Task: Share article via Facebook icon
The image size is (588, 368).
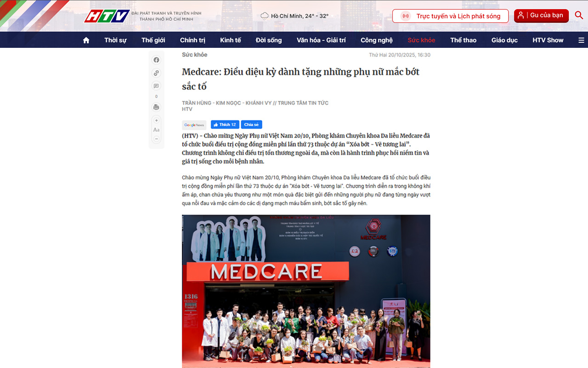Action: pyautogui.click(x=156, y=60)
